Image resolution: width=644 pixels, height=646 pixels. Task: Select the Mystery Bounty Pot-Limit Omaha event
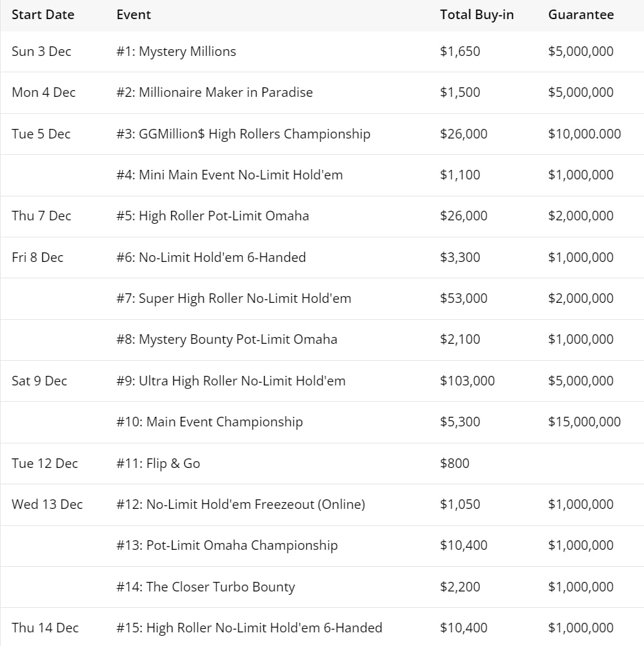pyautogui.click(x=226, y=339)
